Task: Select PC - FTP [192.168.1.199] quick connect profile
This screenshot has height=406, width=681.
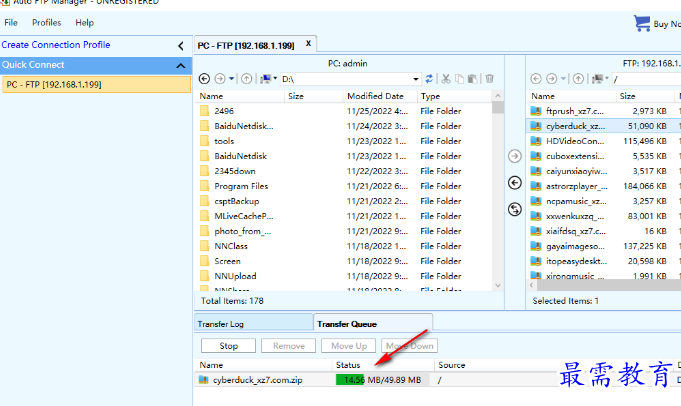Action: coord(96,85)
